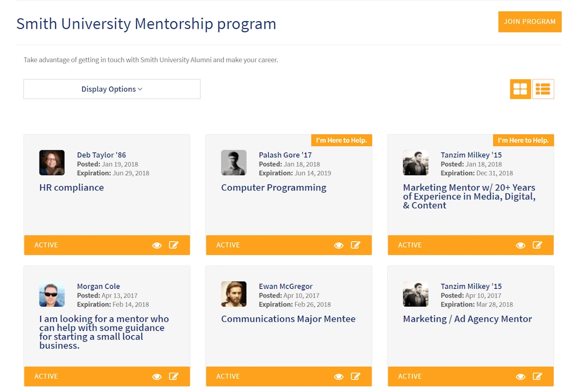Switch to grid view layout
Screen dimensions: 584x392
pyautogui.click(x=520, y=89)
